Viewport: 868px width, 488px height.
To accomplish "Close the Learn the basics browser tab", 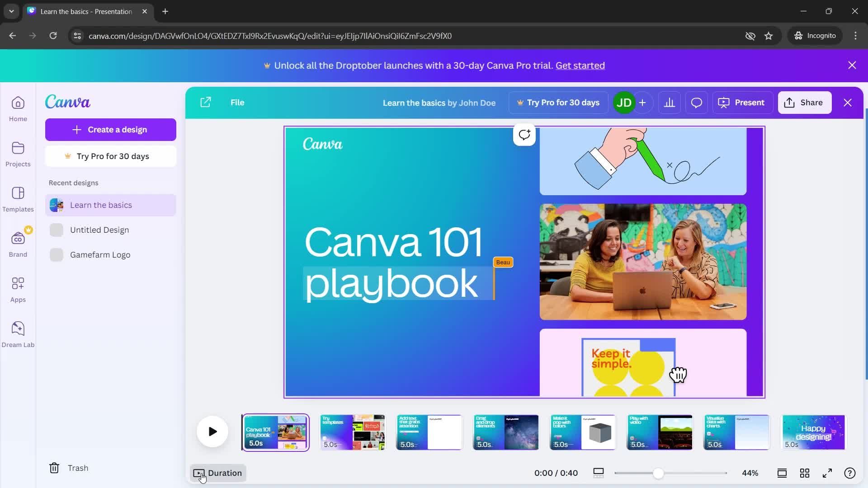I will click(145, 11).
